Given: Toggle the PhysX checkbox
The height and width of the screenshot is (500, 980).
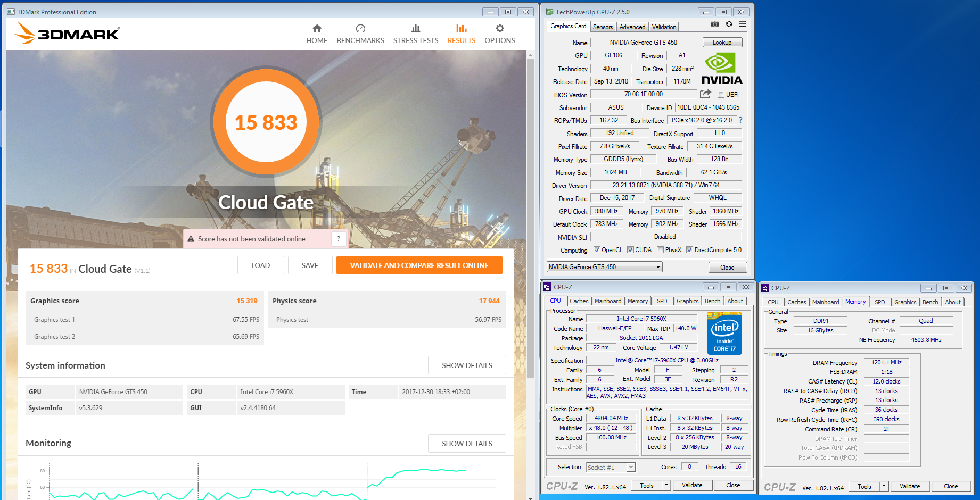Looking at the screenshot, I should pyautogui.click(x=660, y=250).
